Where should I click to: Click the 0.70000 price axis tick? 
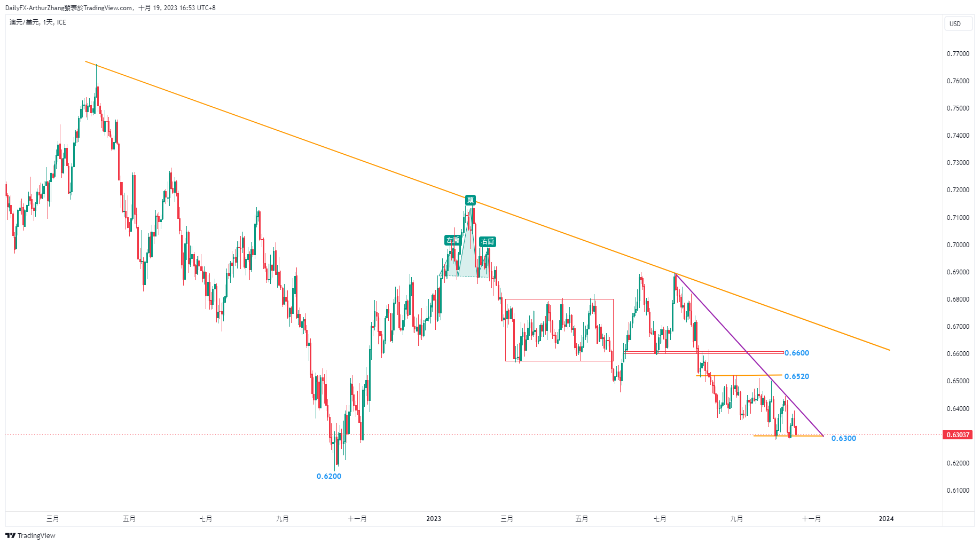coord(958,245)
